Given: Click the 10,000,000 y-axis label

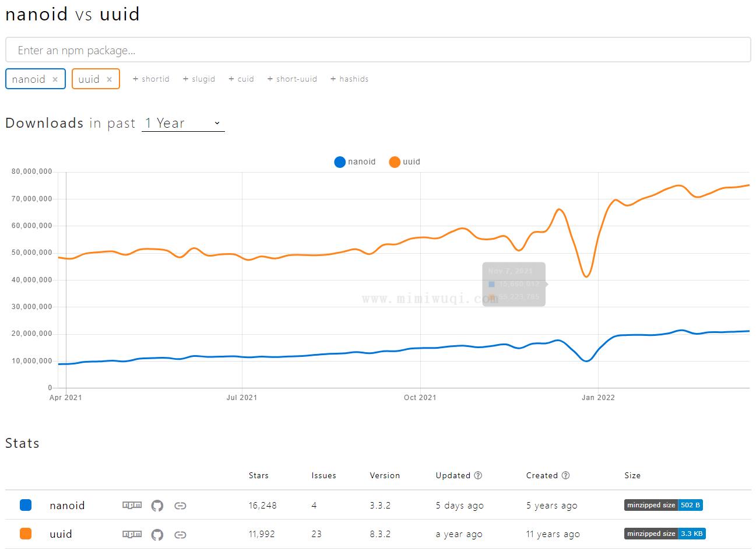Looking at the screenshot, I should coord(32,361).
